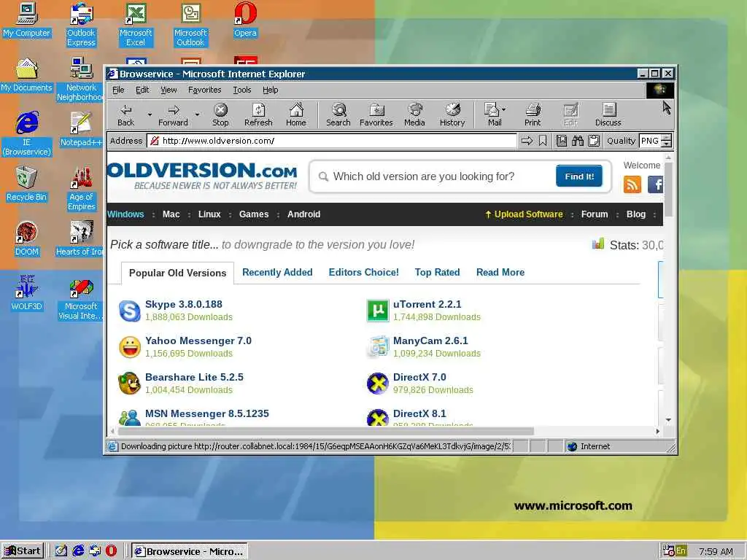Viewport: 747px width, 560px height.
Task: Open the Android category link
Action: pyautogui.click(x=303, y=214)
